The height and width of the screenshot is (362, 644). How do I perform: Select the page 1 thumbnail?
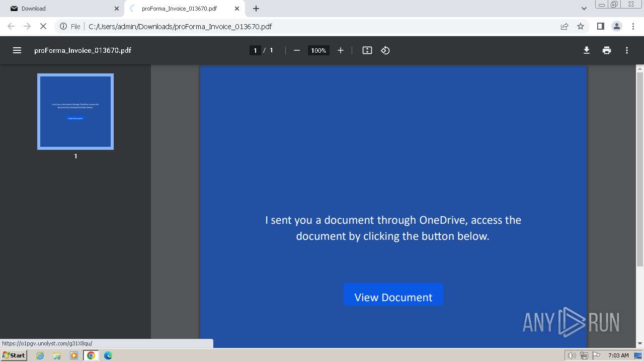75,112
